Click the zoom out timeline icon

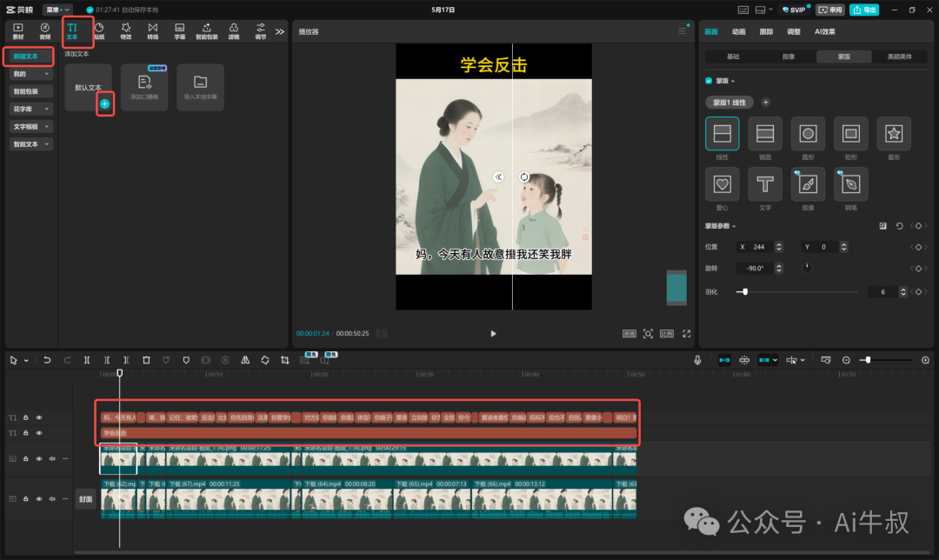pyautogui.click(x=846, y=360)
